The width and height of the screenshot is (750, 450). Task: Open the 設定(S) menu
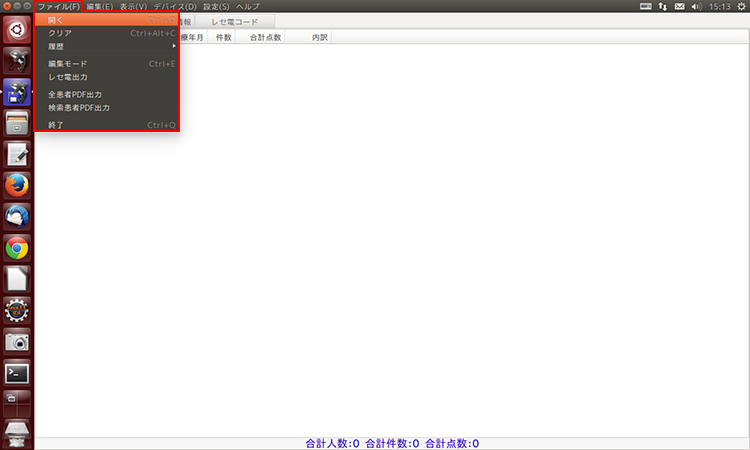pos(216,7)
